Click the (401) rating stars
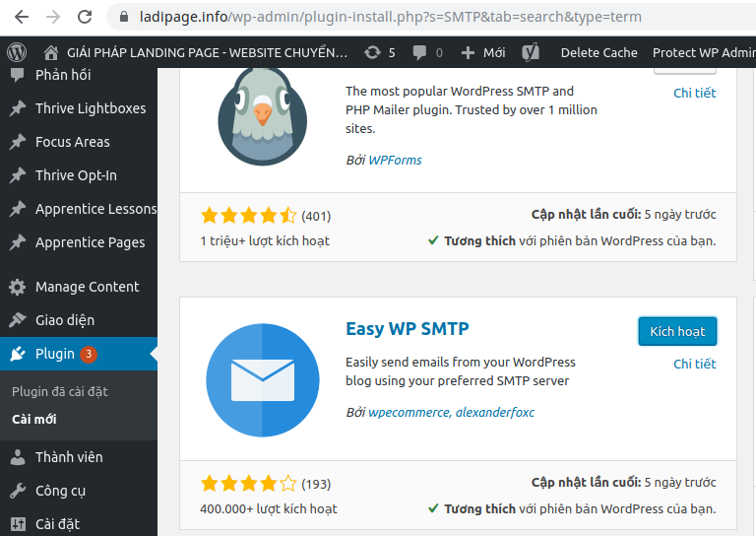 249,216
